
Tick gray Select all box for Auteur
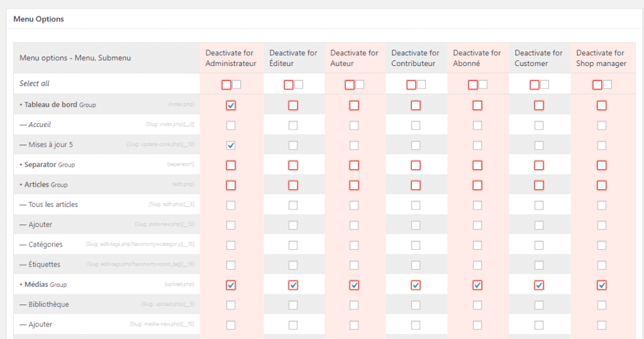(360, 84)
